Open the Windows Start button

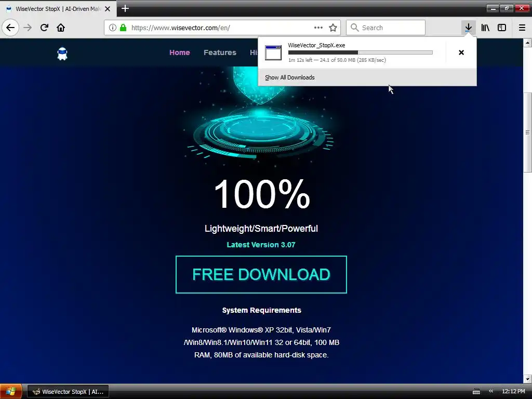[11, 392]
